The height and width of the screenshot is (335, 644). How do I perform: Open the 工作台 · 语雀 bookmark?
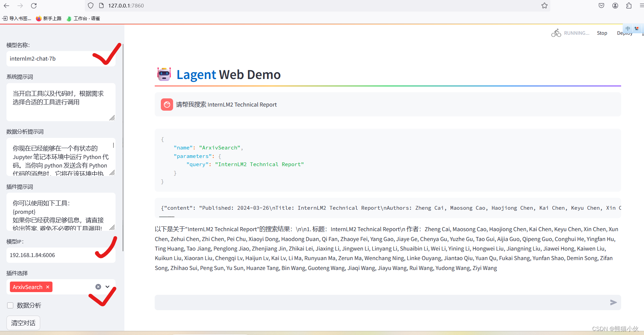pos(83,18)
